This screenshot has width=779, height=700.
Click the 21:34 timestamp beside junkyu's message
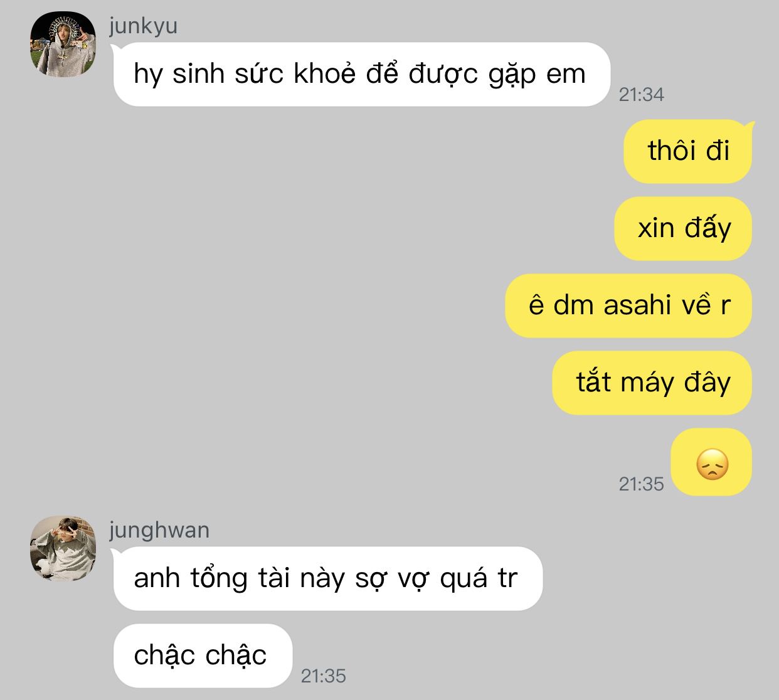click(641, 95)
